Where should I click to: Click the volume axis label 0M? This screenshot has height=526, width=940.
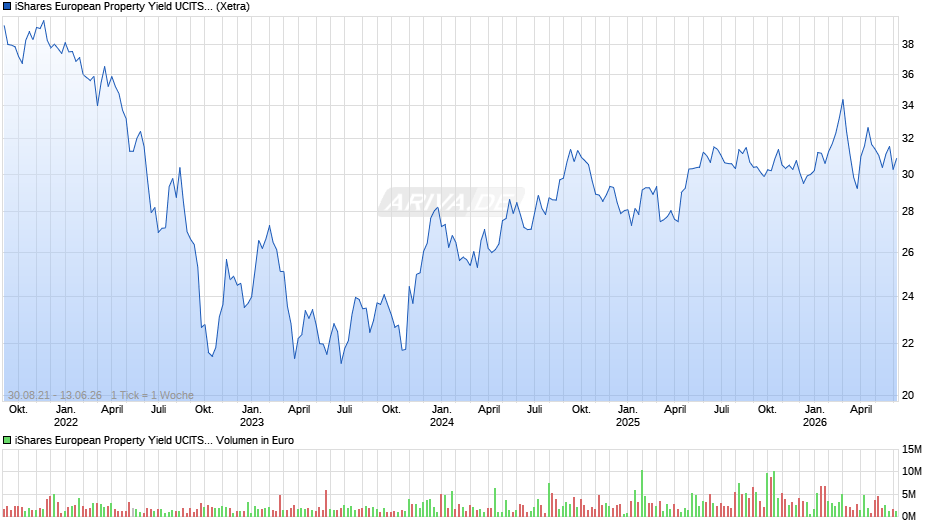tap(909, 516)
